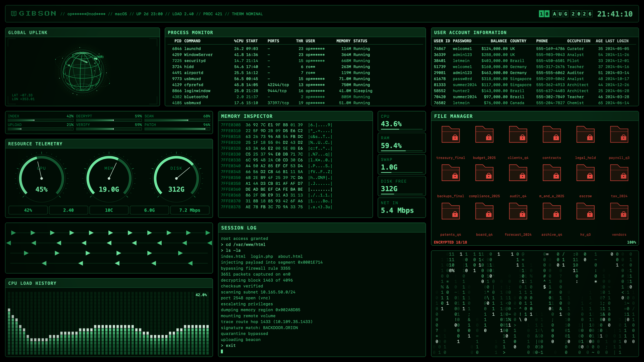Click the 10C temperature readout box

(x=109, y=210)
